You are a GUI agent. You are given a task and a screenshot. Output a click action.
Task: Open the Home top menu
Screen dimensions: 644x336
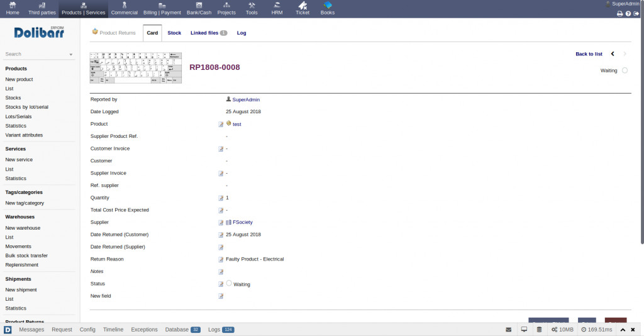point(13,9)
